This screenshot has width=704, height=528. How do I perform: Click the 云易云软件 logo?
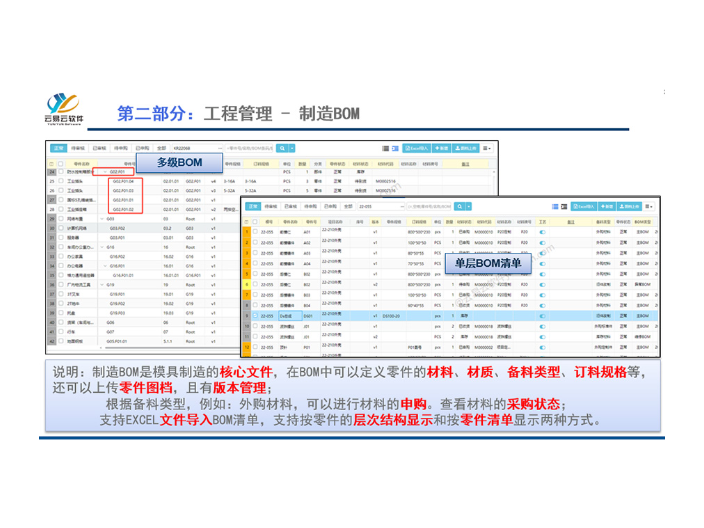click(63, 109)
